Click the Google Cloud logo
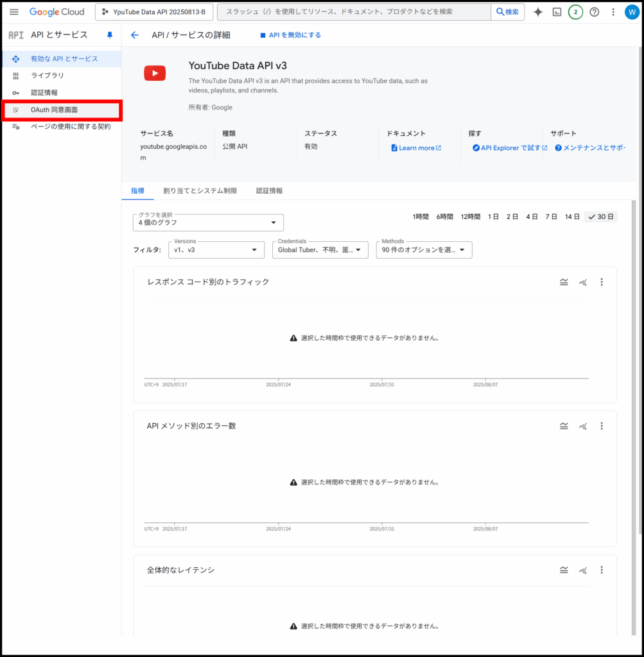The height and width of the screenshot is (657, 644). 57,12
